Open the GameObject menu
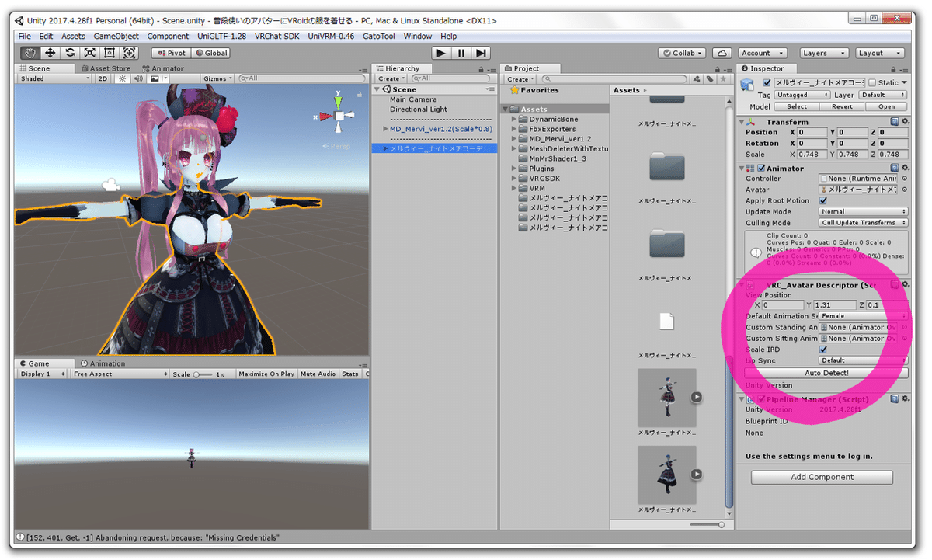Screen dimensions: 932x560 (x=116, y=36)
